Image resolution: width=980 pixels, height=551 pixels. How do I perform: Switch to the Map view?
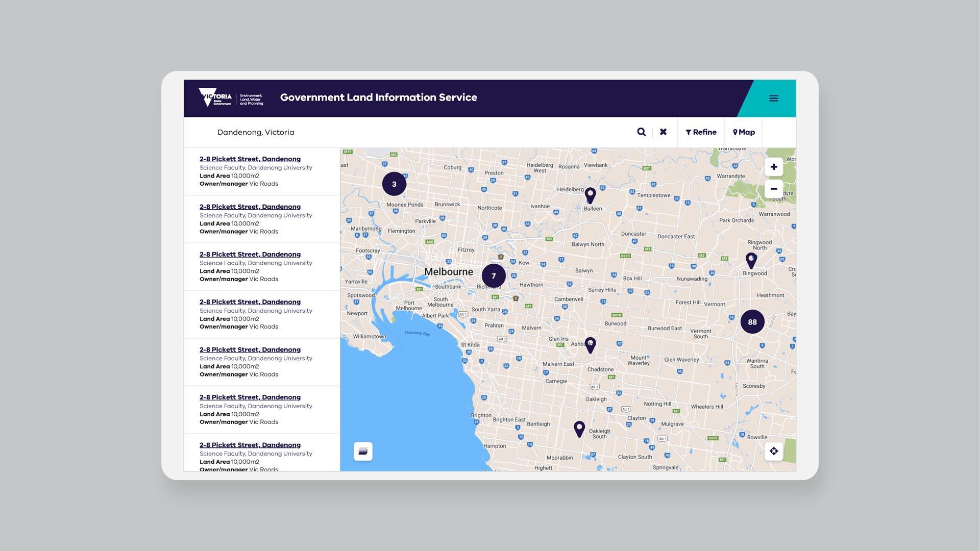click(x=744, y=132)
